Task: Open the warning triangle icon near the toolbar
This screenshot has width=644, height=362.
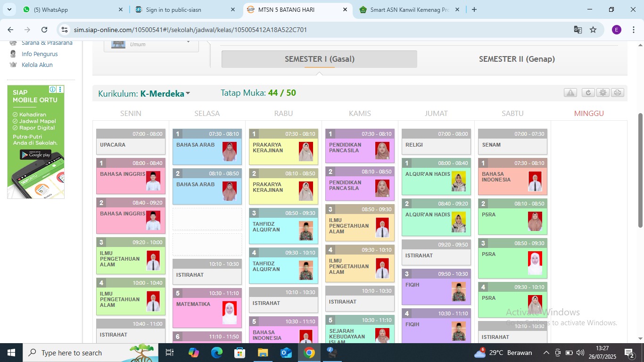Action: [570, 92]
